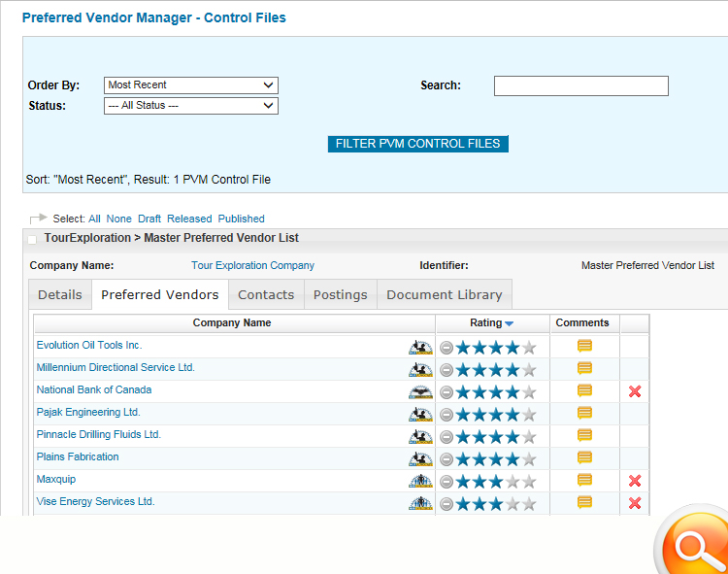The image size is (728, 574).
Task: Click the badge icon for Vise Energy Services
Action: tap(420, 503)
